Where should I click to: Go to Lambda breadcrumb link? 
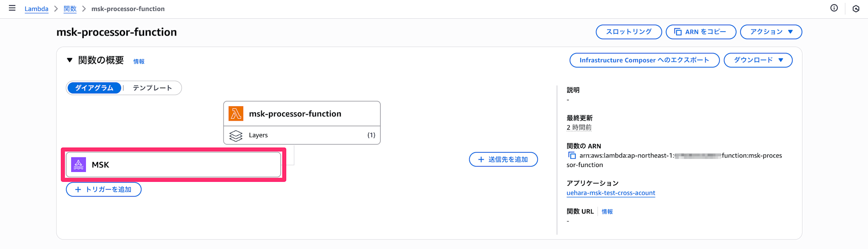click(x=36, y=9)
